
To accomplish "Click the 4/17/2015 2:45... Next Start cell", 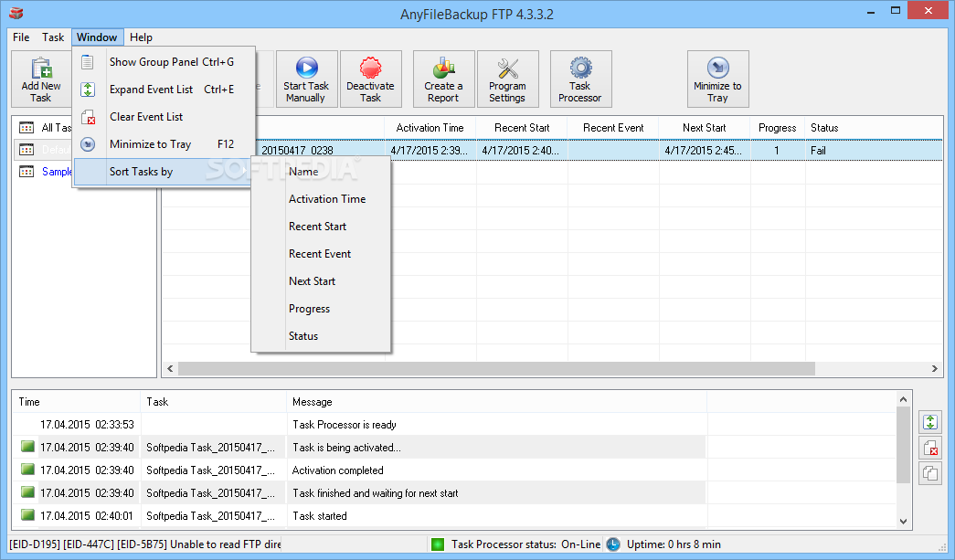I will 705,151.
